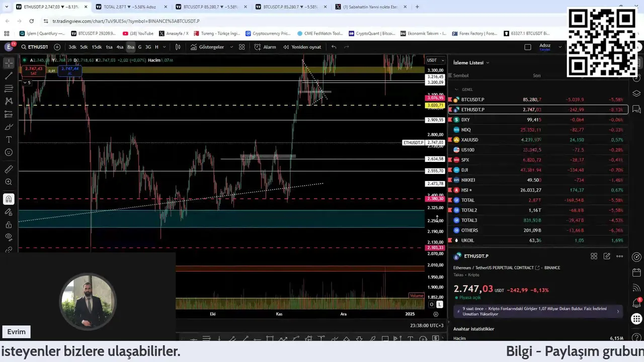The image size is (644, 362).
Task: Open the user profile avatar menu
Action: point(9,46)
